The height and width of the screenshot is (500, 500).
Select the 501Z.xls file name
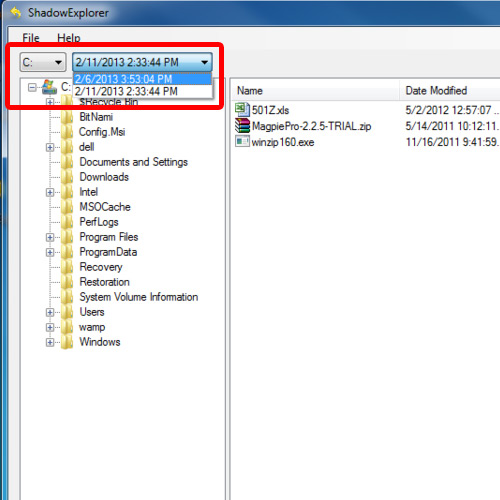coord(270,110)
